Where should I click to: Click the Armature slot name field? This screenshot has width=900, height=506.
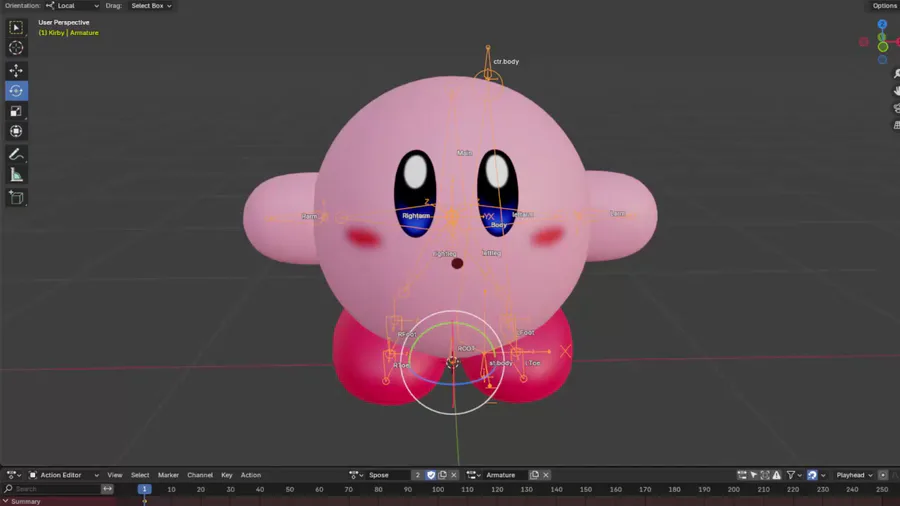point(506,475)
